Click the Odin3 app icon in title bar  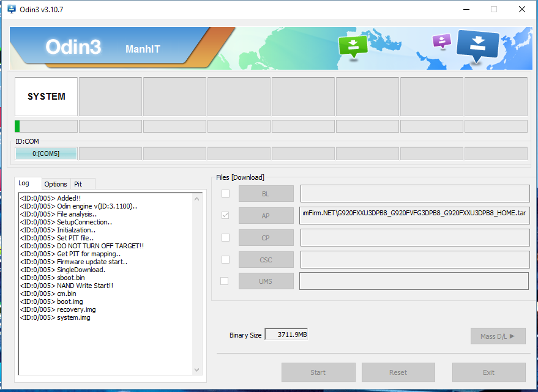point(11,9)
